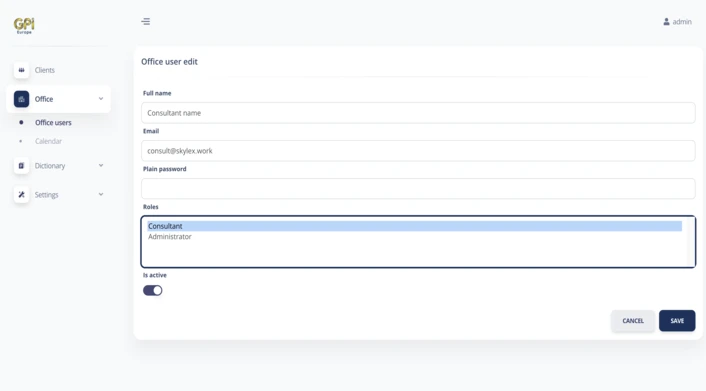Click the Dictionary book icon
The height and width of the screenshot is (391, 706).
click(x=21, y=166)
